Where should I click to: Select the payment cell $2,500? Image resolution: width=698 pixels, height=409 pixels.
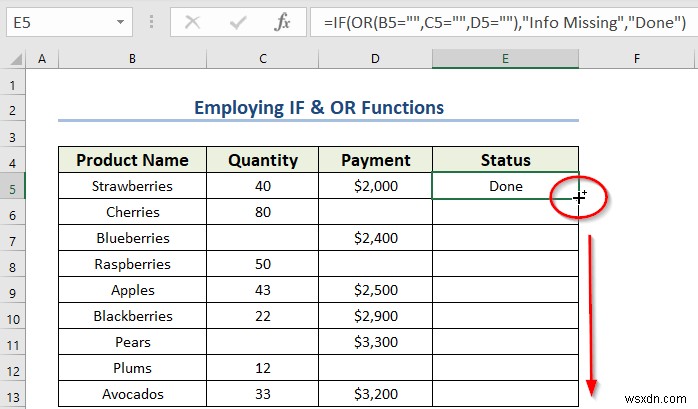point(375,290)
